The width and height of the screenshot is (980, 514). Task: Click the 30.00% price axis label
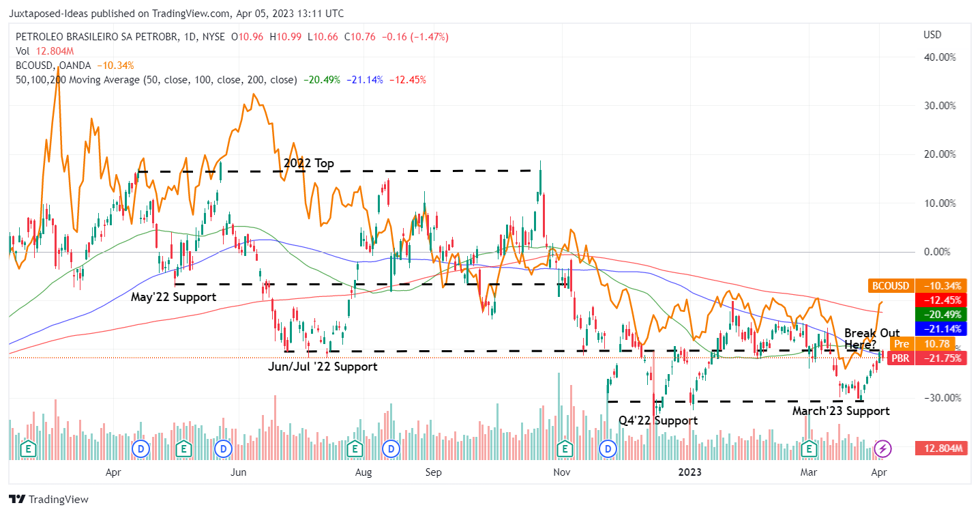pos(941,106)
